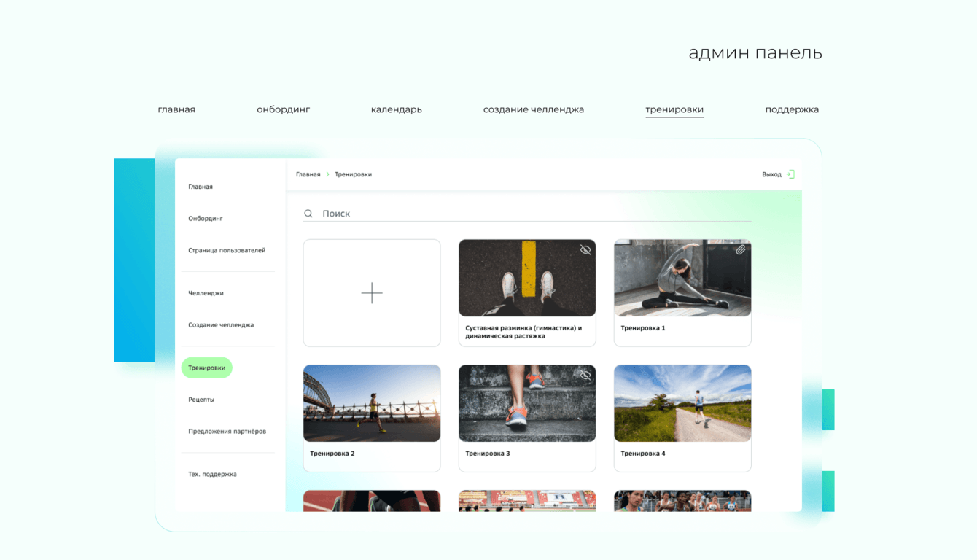Click the exit door icon beside Выход
The image size is (977, 560).
point(790,174)
